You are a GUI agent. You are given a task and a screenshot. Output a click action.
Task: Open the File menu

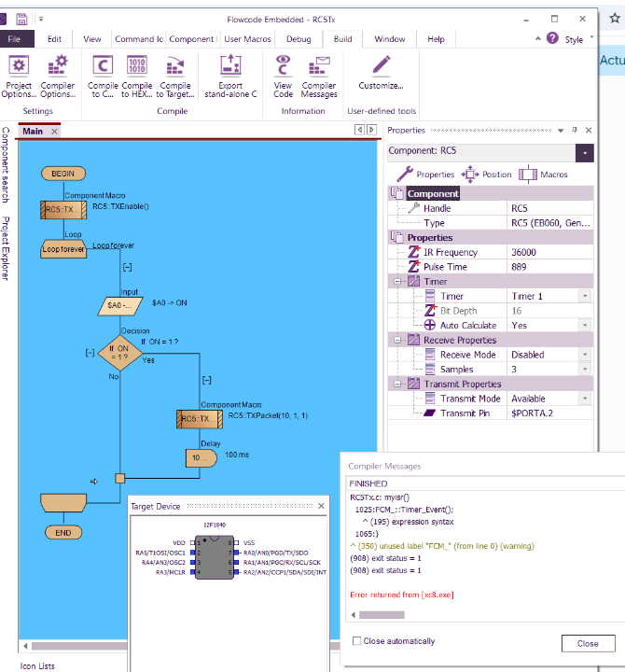tap(15, 39)
